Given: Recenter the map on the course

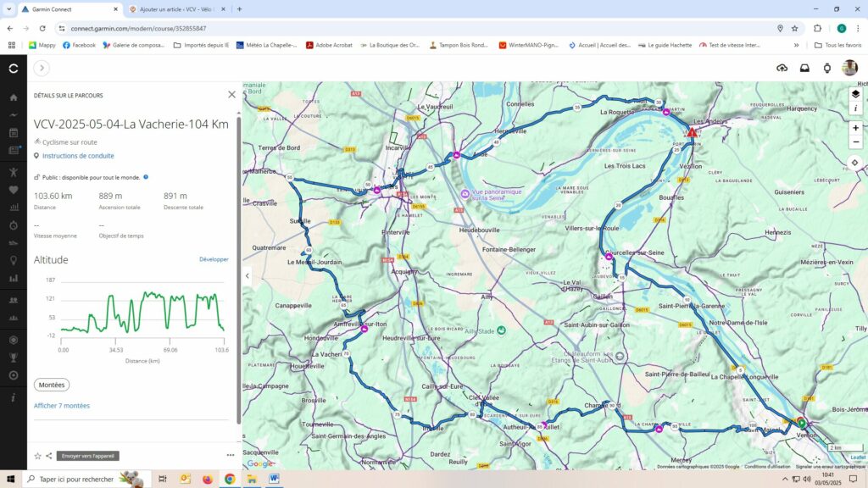Looking at the screenshot, I should coord(855,162).
